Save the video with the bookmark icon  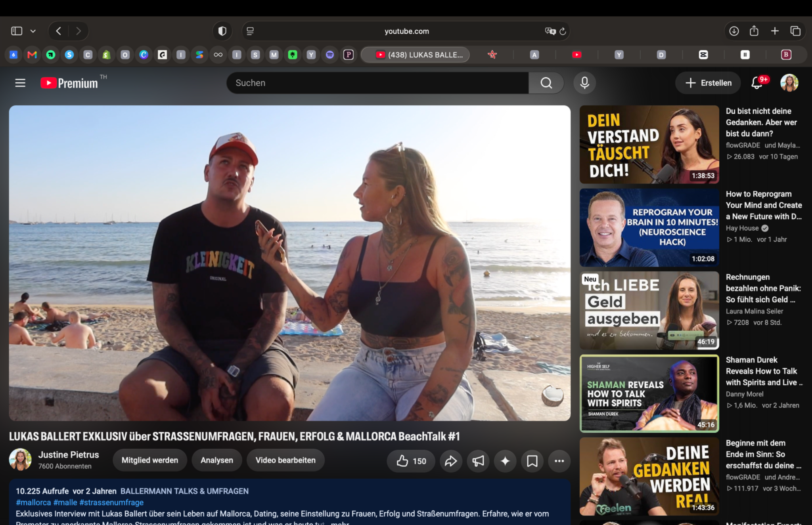532,461
